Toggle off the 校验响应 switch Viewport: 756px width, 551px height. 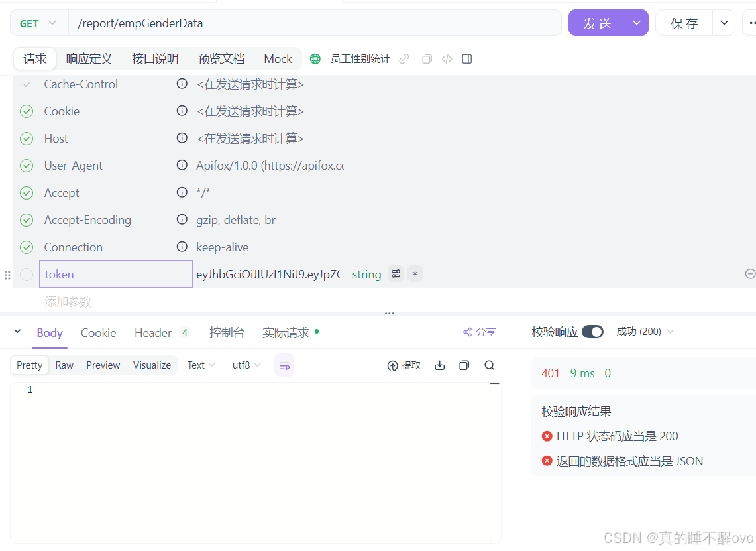593,332
